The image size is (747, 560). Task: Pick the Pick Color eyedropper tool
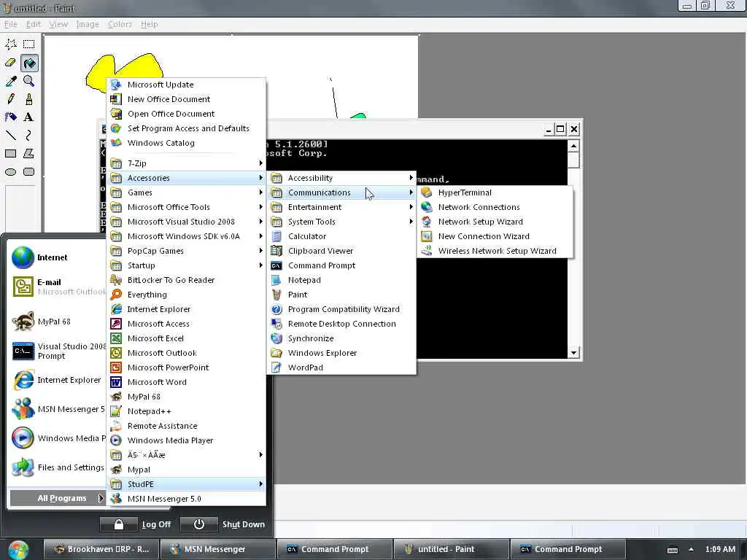(11, 81)
